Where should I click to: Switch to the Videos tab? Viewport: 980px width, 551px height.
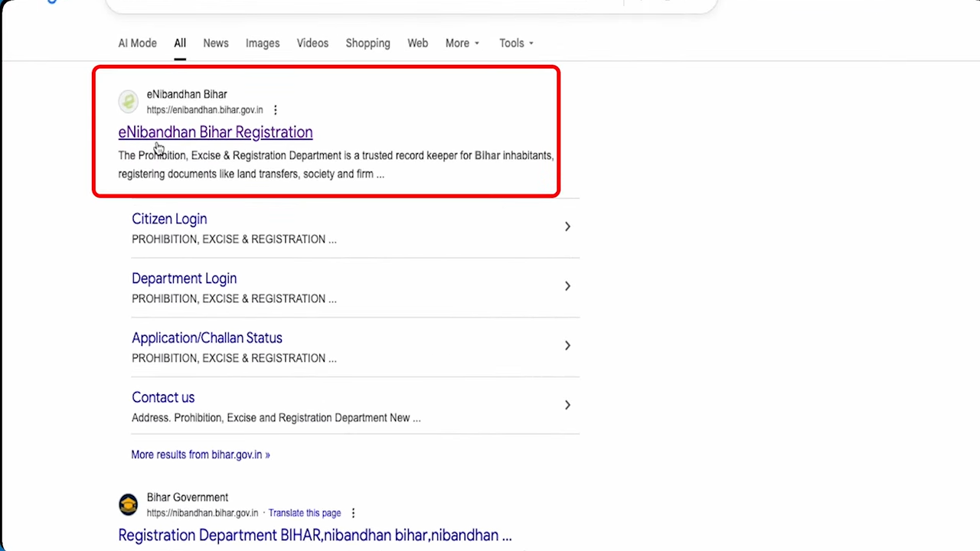(x=312, y=44)
